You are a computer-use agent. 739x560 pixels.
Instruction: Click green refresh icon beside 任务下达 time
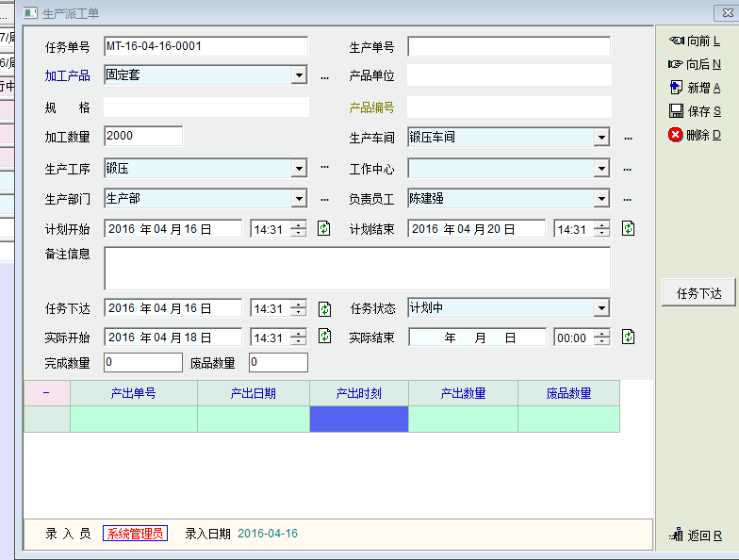click(x=324, y=308)
